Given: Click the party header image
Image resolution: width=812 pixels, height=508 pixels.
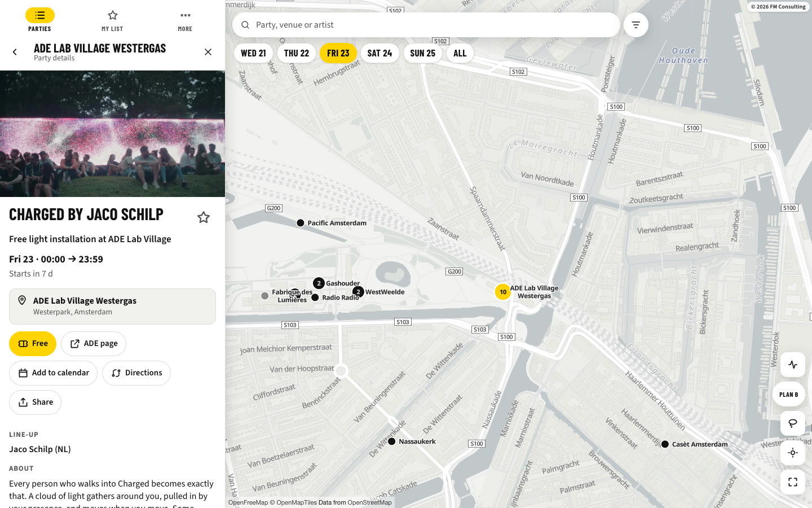Looking at the screenshot, I should point(112,134).
